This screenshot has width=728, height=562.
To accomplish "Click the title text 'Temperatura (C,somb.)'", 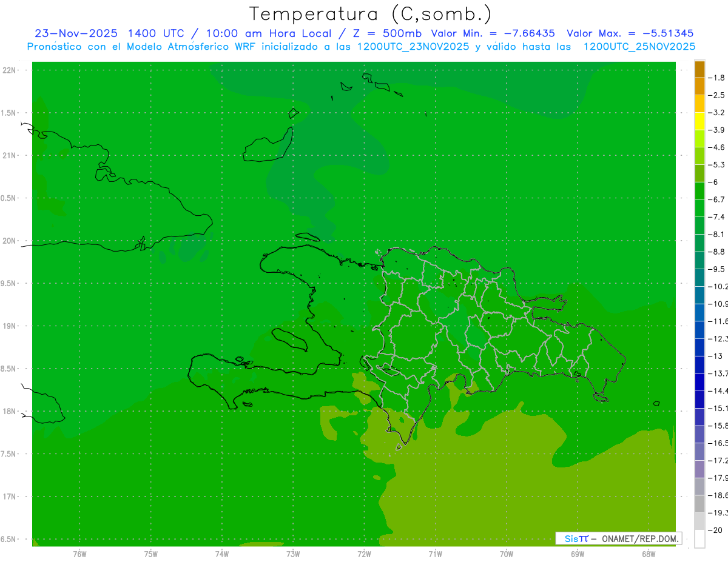I will [370, 14].
